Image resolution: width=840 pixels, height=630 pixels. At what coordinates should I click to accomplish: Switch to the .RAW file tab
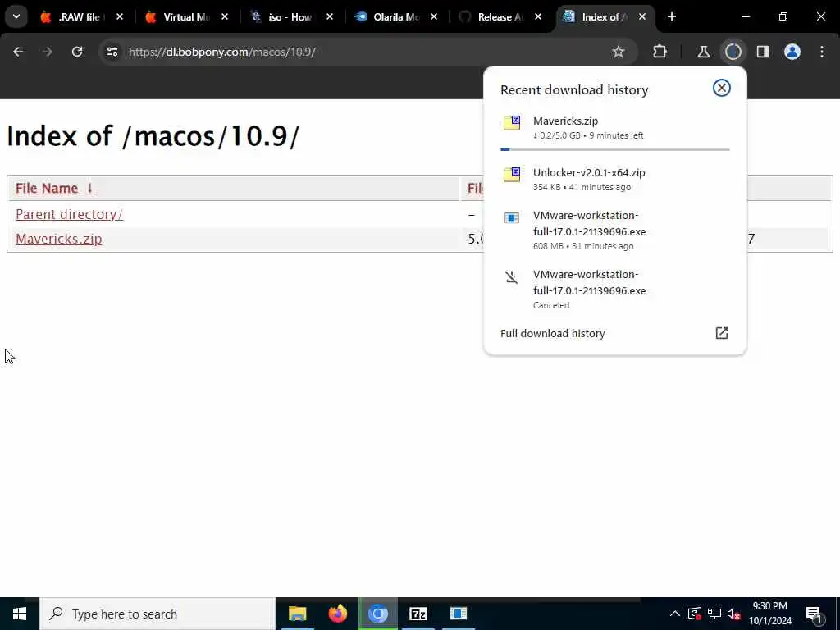[x=79, y=17]
